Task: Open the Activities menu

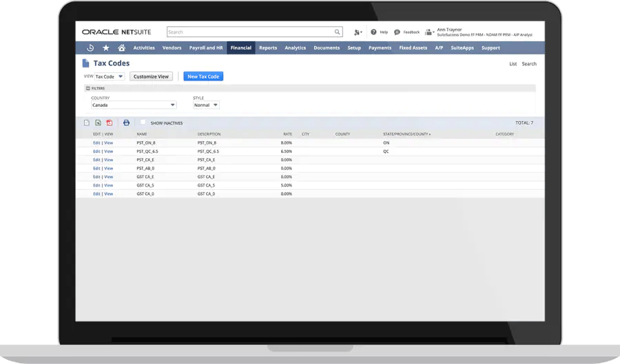Action: pos(144,47)
